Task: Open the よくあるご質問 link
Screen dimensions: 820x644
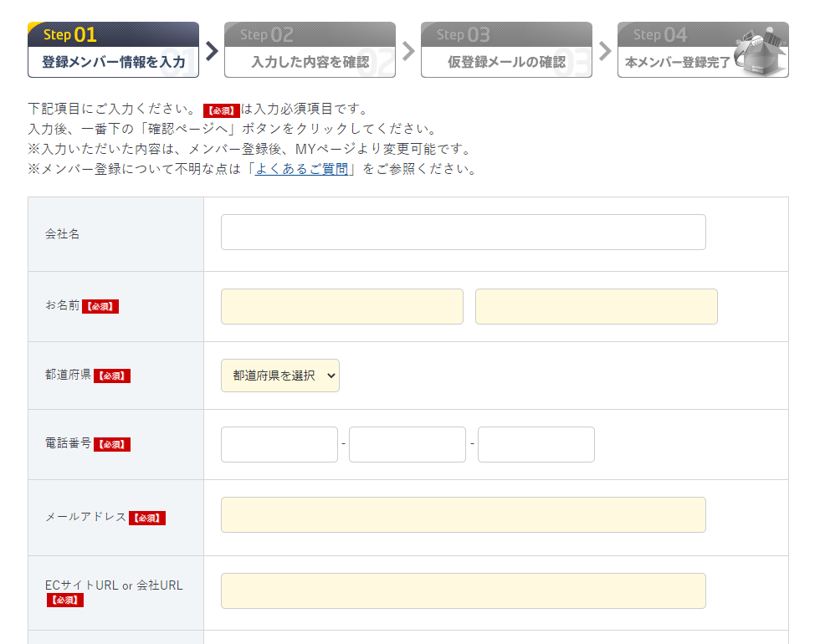Action: pos(302,169)
